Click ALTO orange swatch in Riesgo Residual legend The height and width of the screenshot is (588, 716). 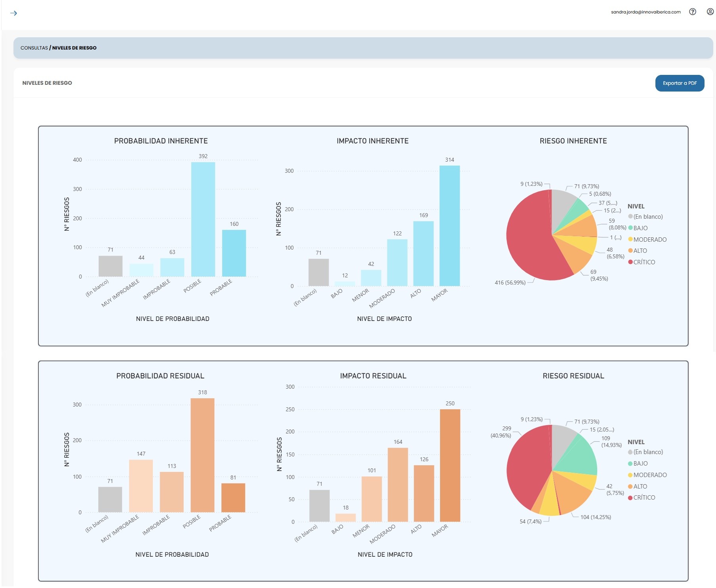click(630, 487)
